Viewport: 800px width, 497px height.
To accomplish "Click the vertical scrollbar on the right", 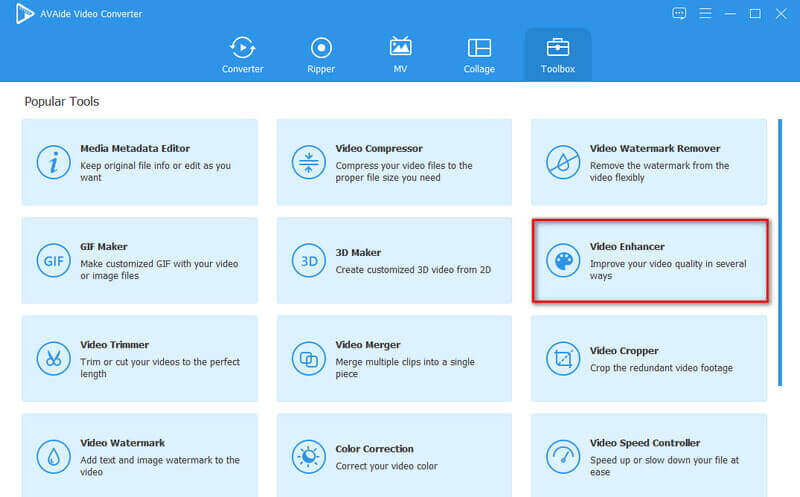I will (780, 253).
